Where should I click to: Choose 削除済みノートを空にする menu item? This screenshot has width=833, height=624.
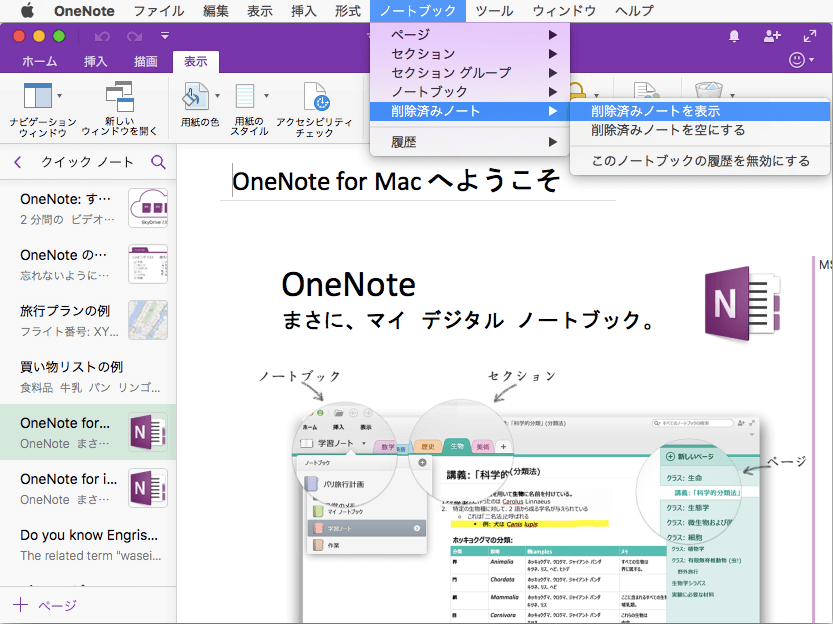(x=667, y=130)
